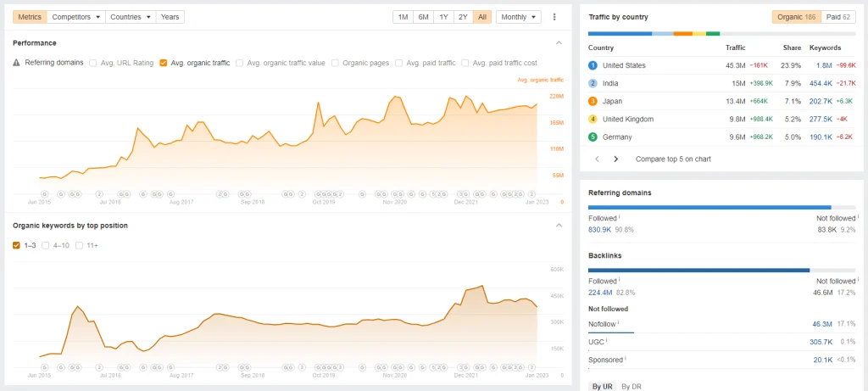Click info icon next to Referring domains Not followed
Screen dimensions: 868x391
pos(858,217)
